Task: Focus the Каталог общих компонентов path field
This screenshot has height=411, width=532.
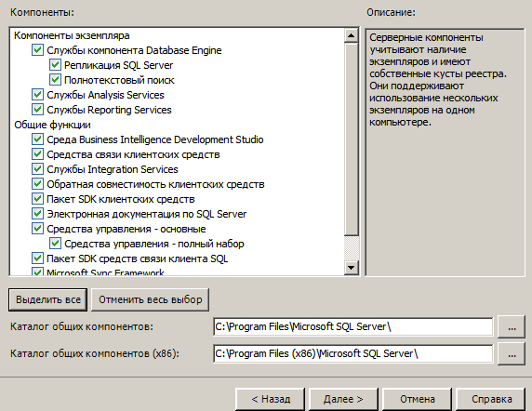Action: click(352, 326)
